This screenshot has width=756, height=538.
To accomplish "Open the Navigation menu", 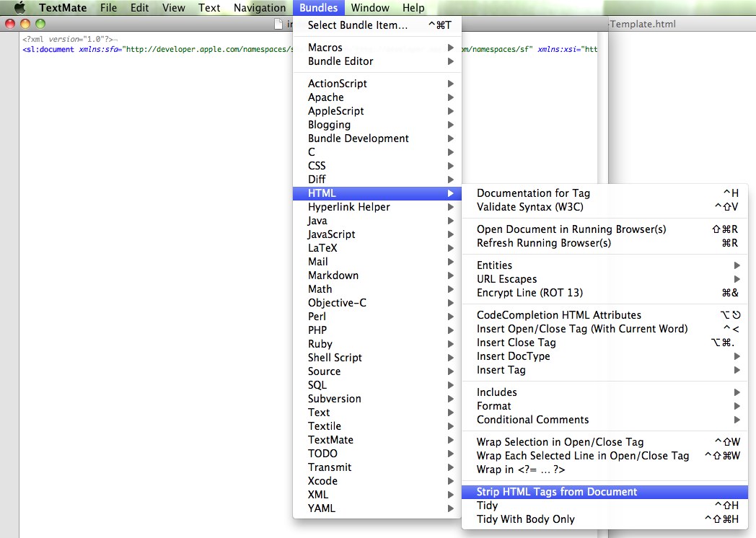I will point(260,8).
